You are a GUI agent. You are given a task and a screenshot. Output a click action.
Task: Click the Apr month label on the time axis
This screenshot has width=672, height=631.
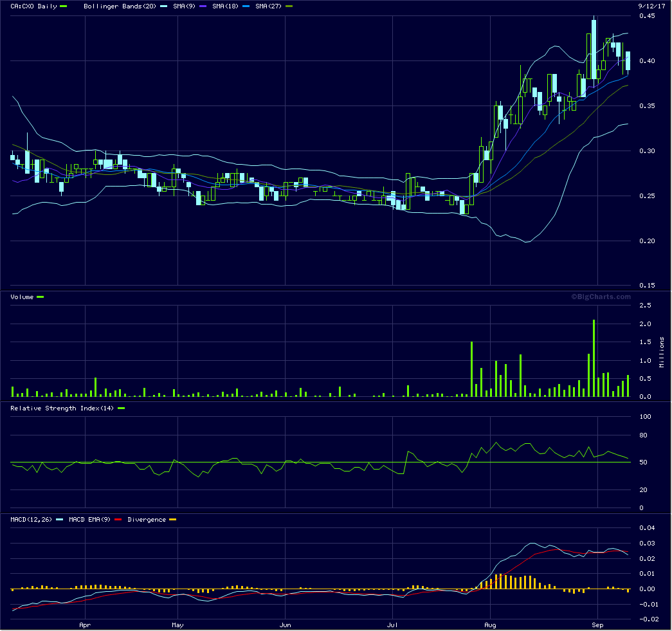click(x=85, y=625)
